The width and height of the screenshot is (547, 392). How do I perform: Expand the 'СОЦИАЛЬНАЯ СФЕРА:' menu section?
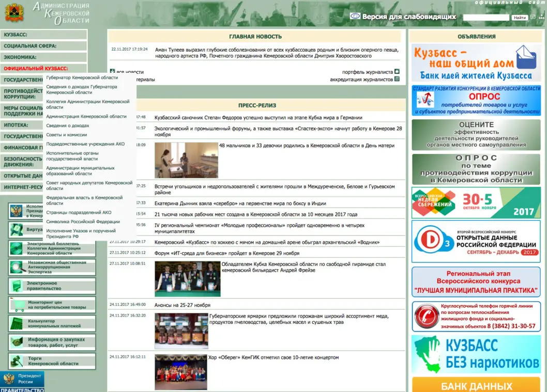pos(43,45)
